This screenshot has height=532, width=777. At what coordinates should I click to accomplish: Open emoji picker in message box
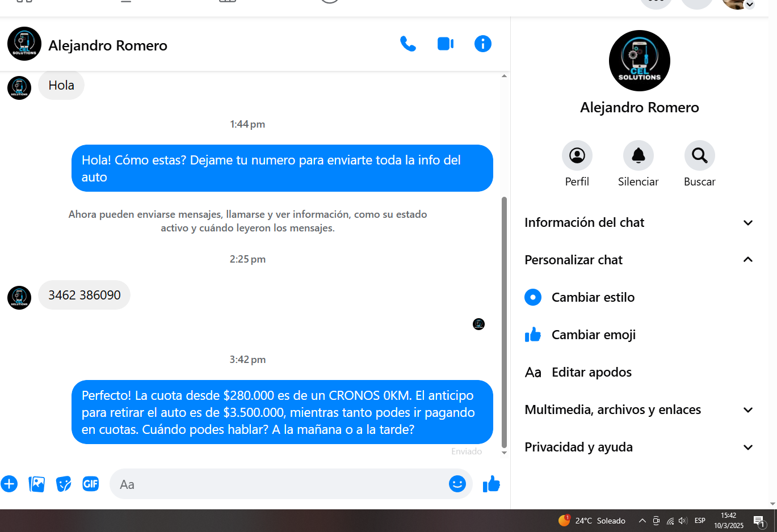click(457, 484)
